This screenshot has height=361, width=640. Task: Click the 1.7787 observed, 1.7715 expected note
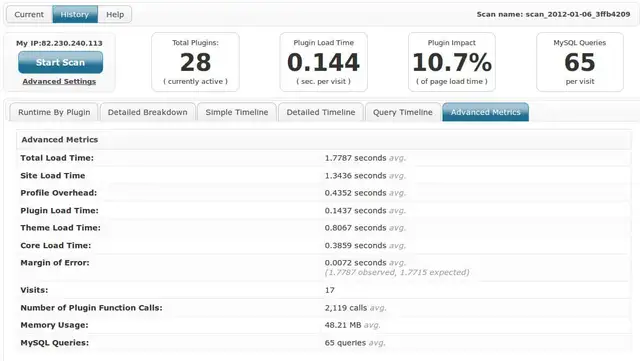(x=397, y=272)
